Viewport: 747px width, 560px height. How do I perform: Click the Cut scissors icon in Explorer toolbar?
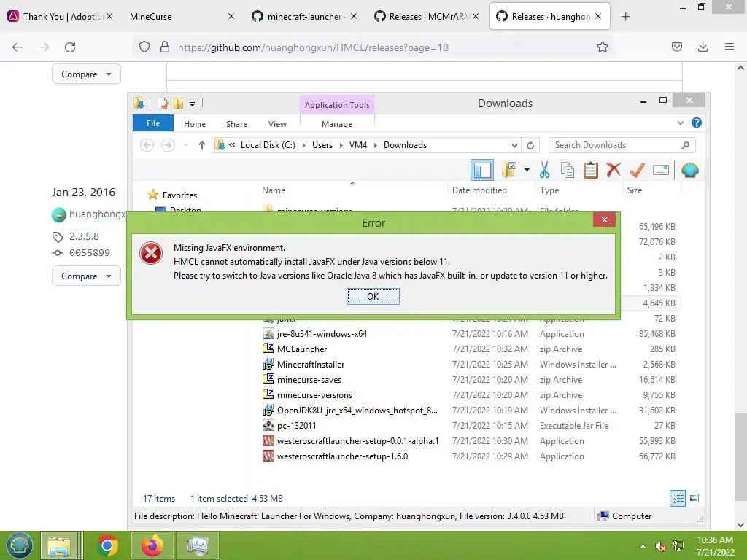click(544, 170)
